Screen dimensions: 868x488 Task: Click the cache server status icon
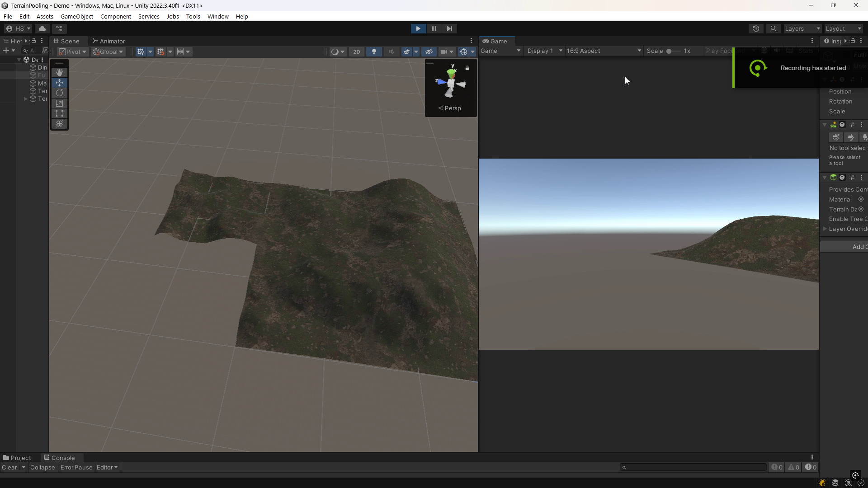[835, 483]
